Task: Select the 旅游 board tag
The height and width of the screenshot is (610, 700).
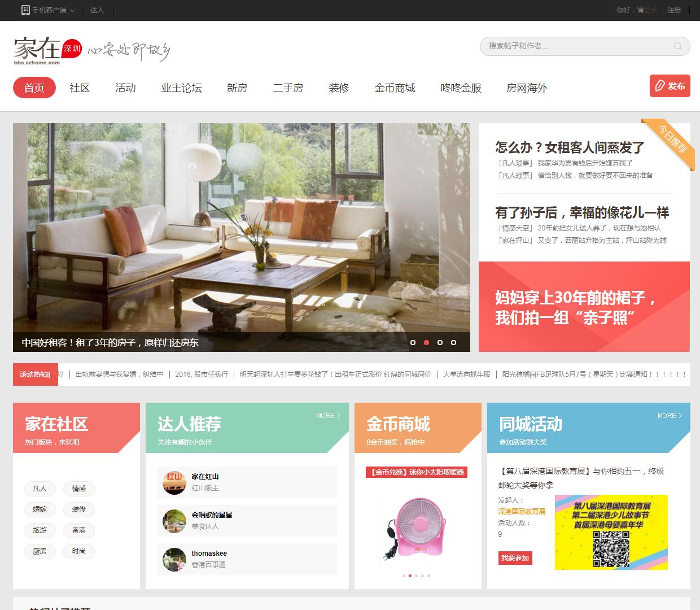Action: (x=40, y=530)
